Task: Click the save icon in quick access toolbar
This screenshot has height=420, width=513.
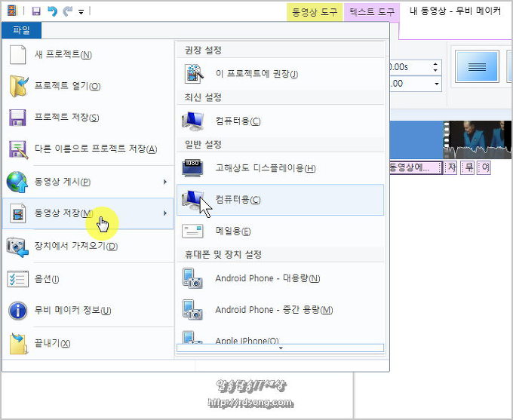Action: point(36,11)
